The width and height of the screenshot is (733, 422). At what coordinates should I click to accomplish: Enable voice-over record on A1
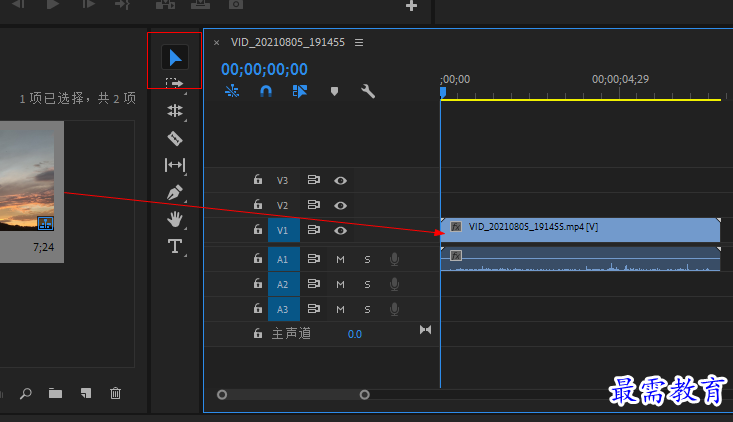click(x=395, y=259)
